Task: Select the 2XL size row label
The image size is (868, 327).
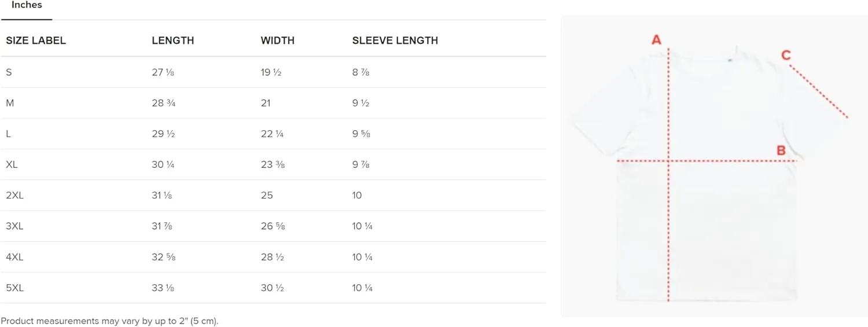Action: pos(15,195)
